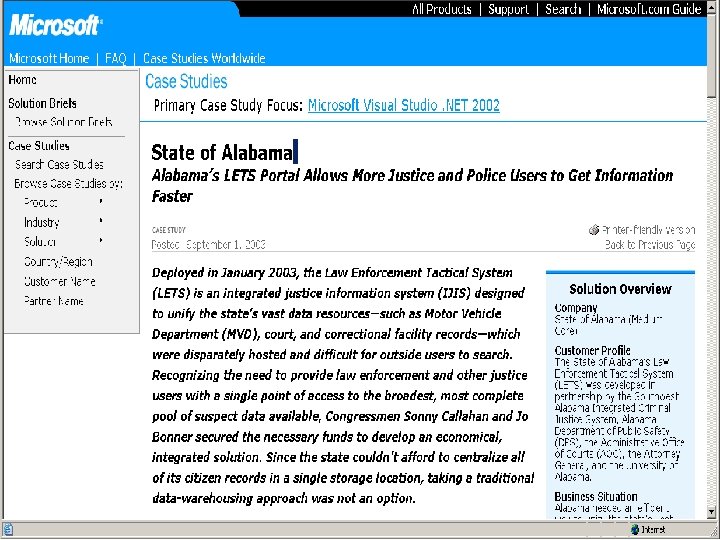The height and width of the screenshot is (540, 720).
Task: Browse case studies by Solution
Action: [x=40, y=242]
